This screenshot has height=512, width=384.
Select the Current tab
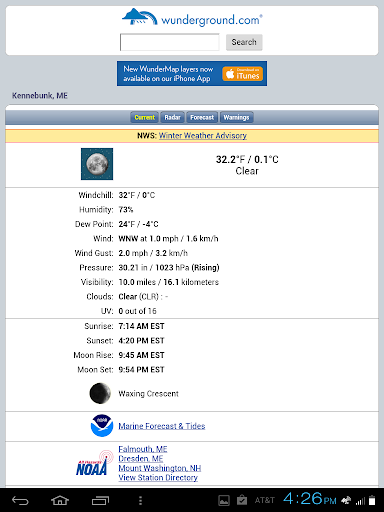(145, 117)
